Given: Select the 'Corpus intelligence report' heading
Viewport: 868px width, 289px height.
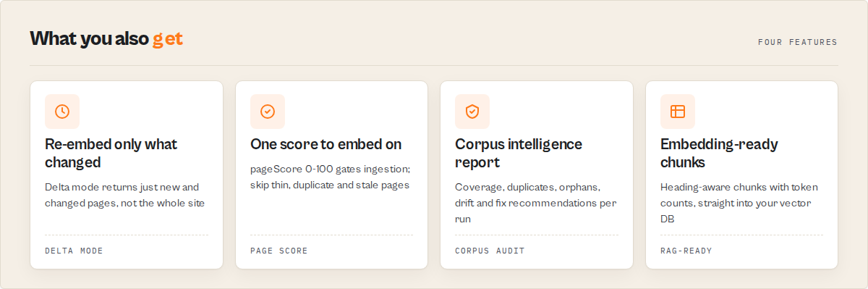Looking at the screenshot, I should tap(519, 153).
